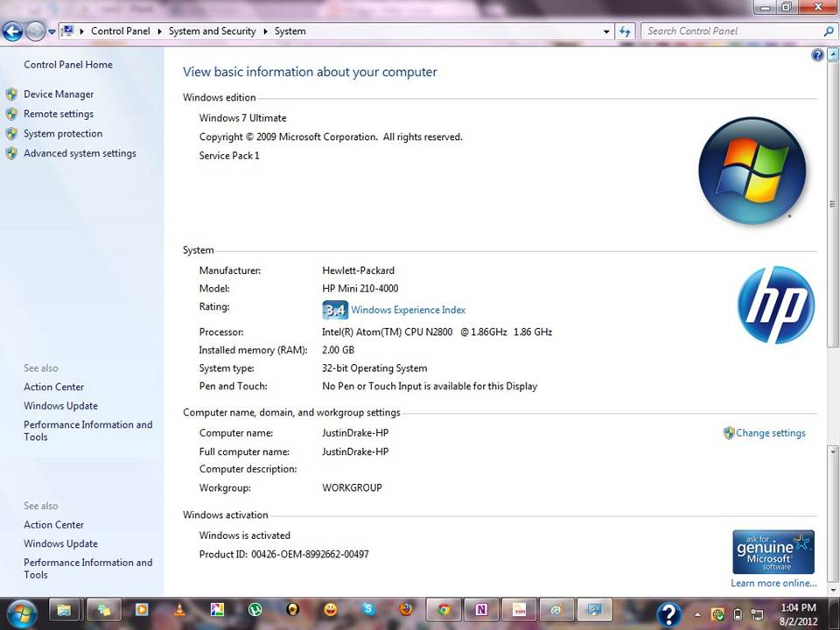This screenshot has width=840, height=630.
Task: Launch VLC media player from the taskbar
Action: click(180, 610)
